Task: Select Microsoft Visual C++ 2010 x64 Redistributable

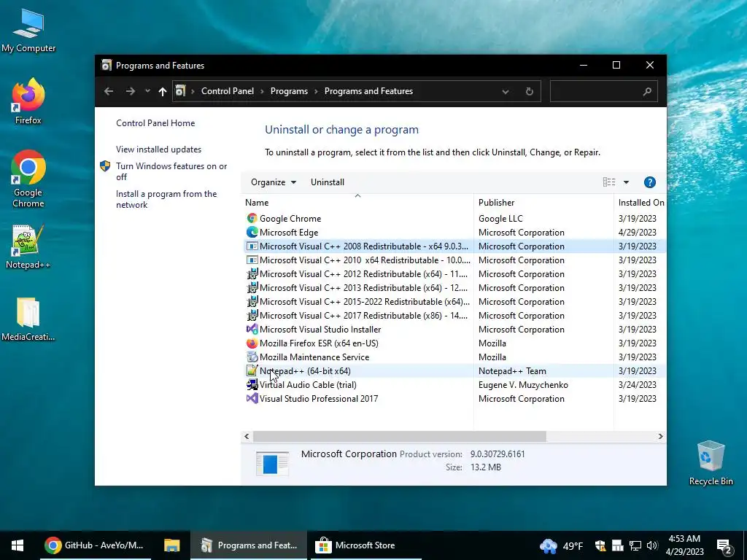Action: click(x=454, y=260)
